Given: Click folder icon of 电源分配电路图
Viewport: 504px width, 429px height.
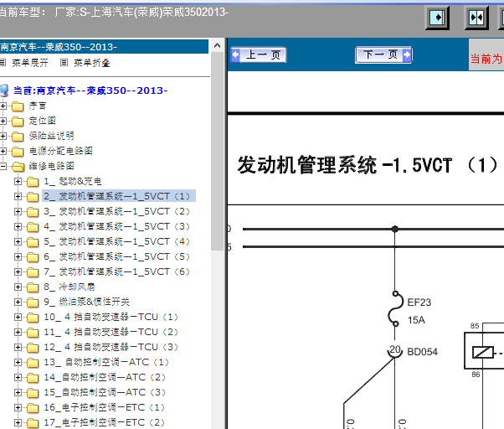Looking at the screenshot, I should click(18, 152).
